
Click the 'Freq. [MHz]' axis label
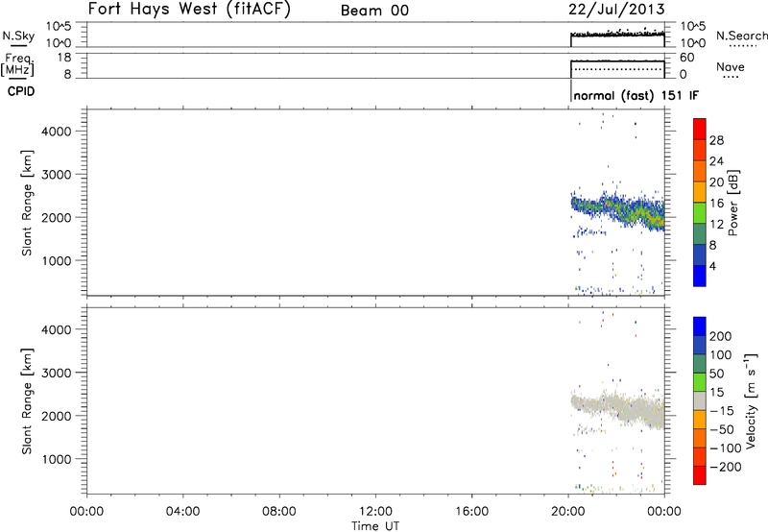click(x=17, y=64)
